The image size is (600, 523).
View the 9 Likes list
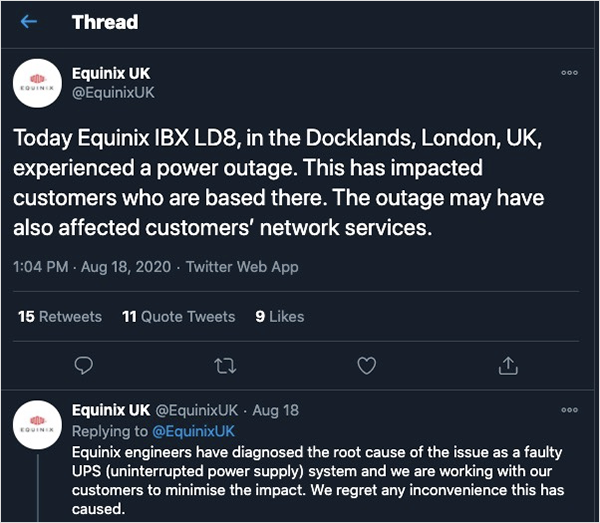(x=280, y=316)
